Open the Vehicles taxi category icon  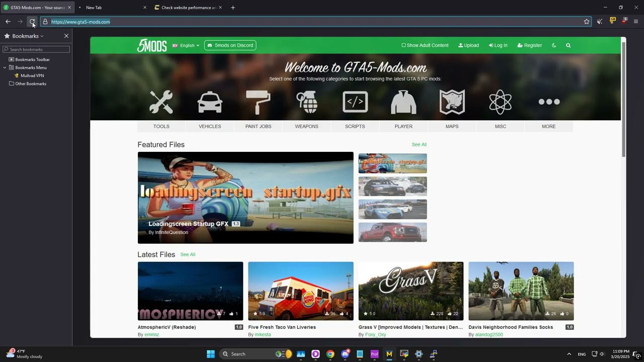210,102
